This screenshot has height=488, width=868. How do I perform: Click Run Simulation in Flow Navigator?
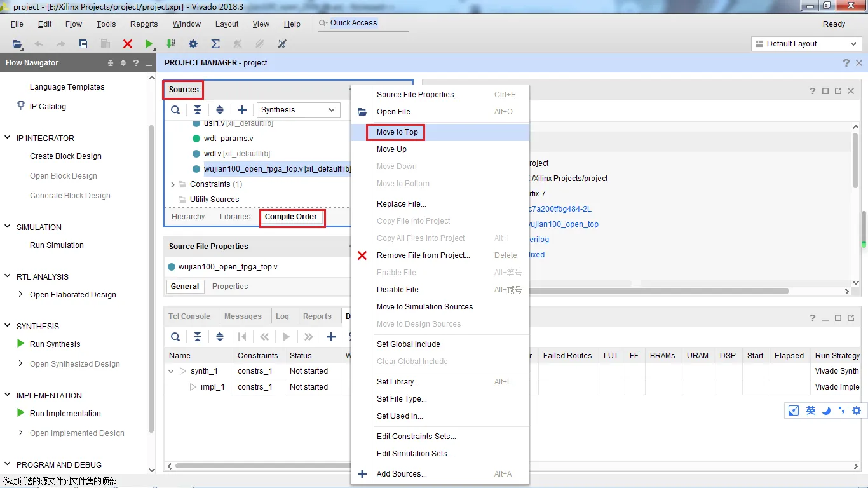57,245
